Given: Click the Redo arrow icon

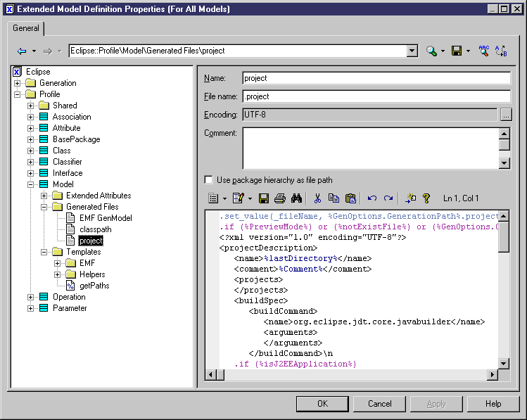Looking at the screenshot, I should coord(388,198).
